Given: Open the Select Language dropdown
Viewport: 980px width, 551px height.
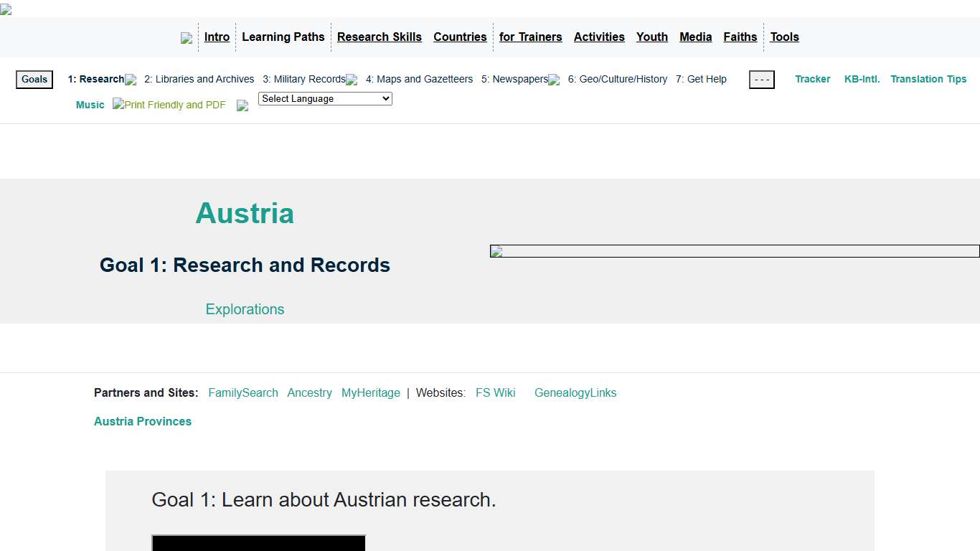Looking at the screenshot, I should [x=325, y=98].
